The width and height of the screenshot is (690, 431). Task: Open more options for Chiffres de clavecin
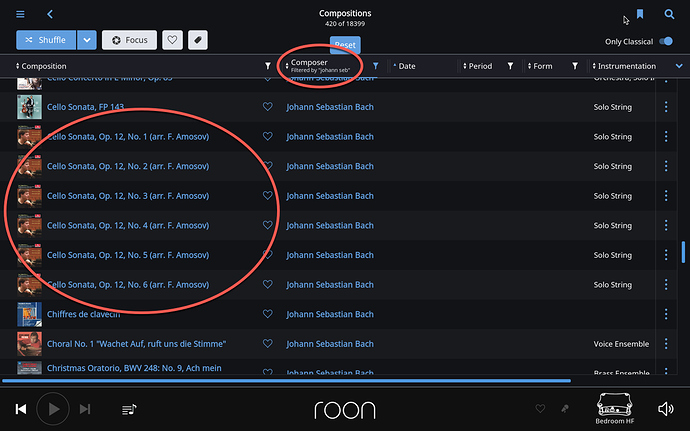tap(666, 314)
